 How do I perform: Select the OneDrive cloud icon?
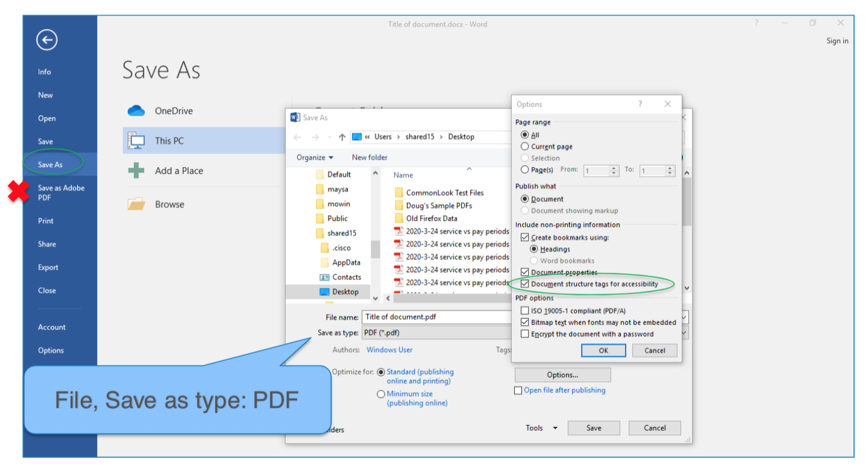coord(137,111)
